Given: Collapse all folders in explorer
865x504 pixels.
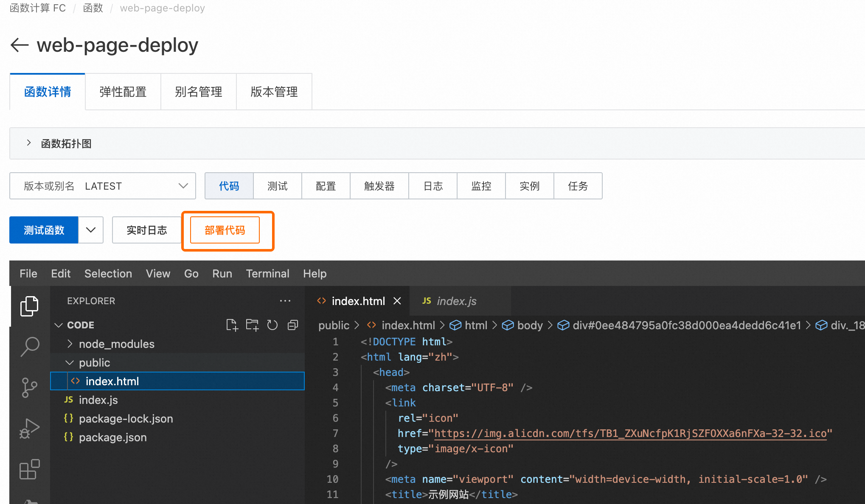Looking at the screenshot, I should pyautogui.click(x=293, y=325).
